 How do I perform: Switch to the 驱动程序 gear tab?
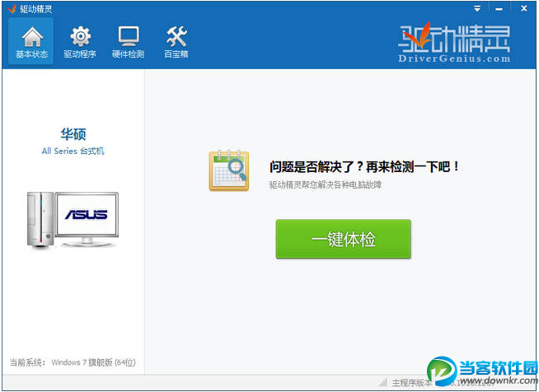[x=80, y=42]
